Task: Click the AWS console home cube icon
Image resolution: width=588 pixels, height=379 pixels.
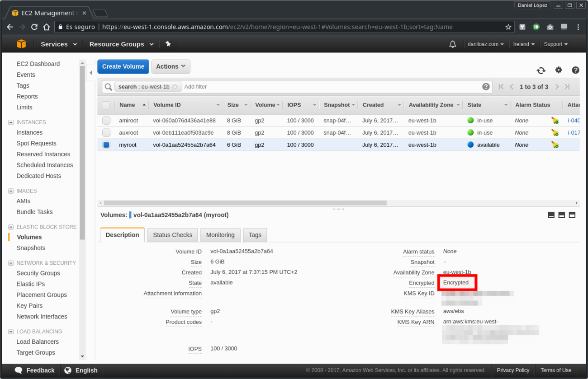Action: click(x=21, y=44)
